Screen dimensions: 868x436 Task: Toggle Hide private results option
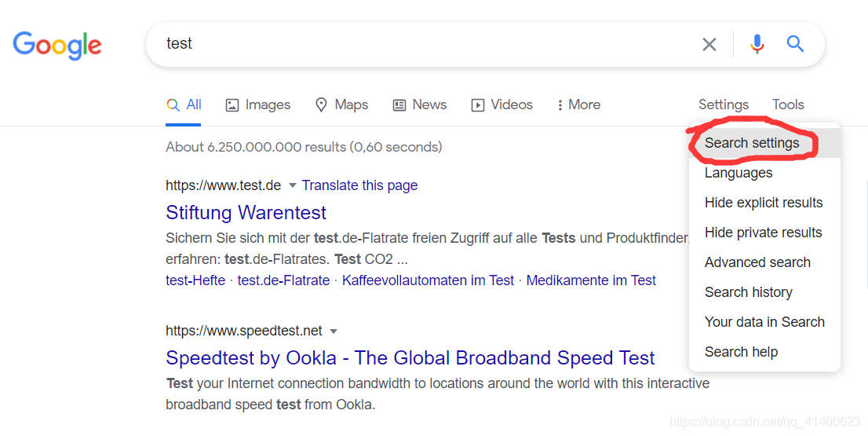pyautogui.click(x=764, y=233)
